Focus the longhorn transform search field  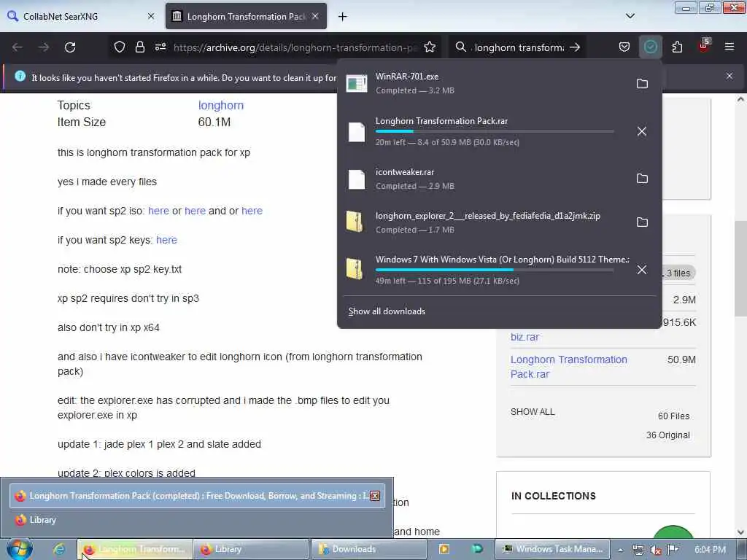tap(519, 47)
